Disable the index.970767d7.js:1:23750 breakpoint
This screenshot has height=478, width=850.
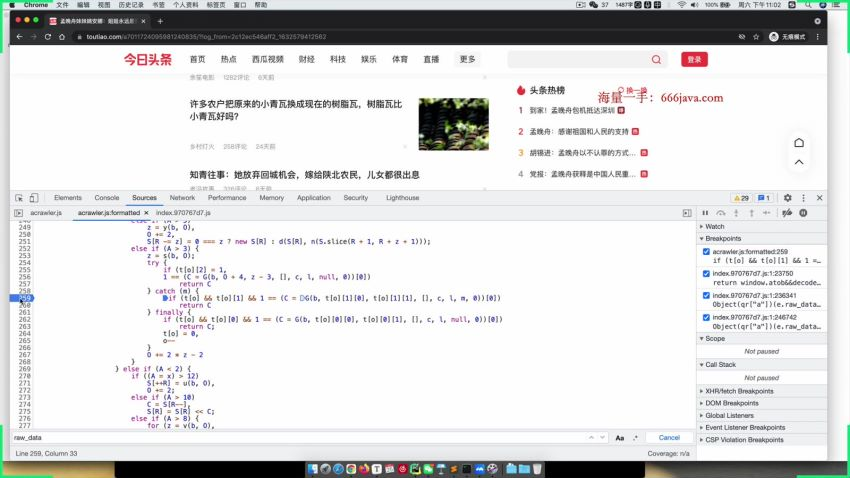706,273
